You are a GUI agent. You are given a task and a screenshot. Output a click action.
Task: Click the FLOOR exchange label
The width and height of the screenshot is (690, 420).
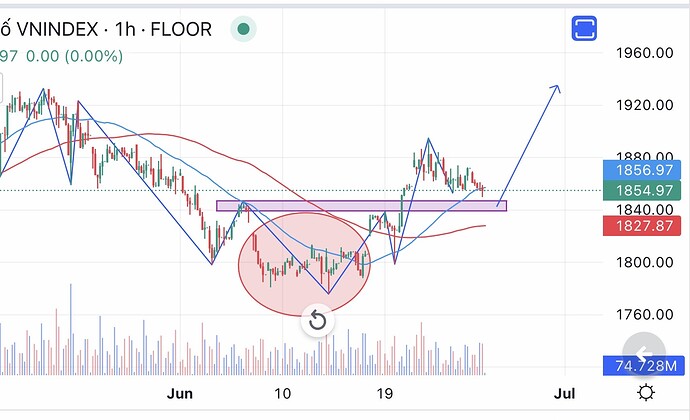[x=181, y=29]
